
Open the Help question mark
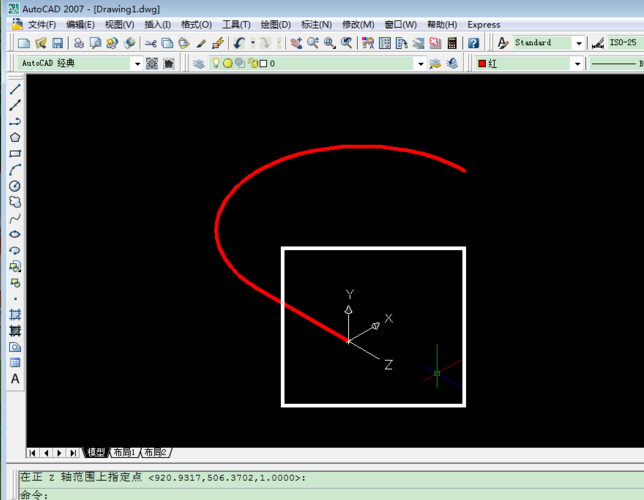pyautogui.click(x=474, y=43)
